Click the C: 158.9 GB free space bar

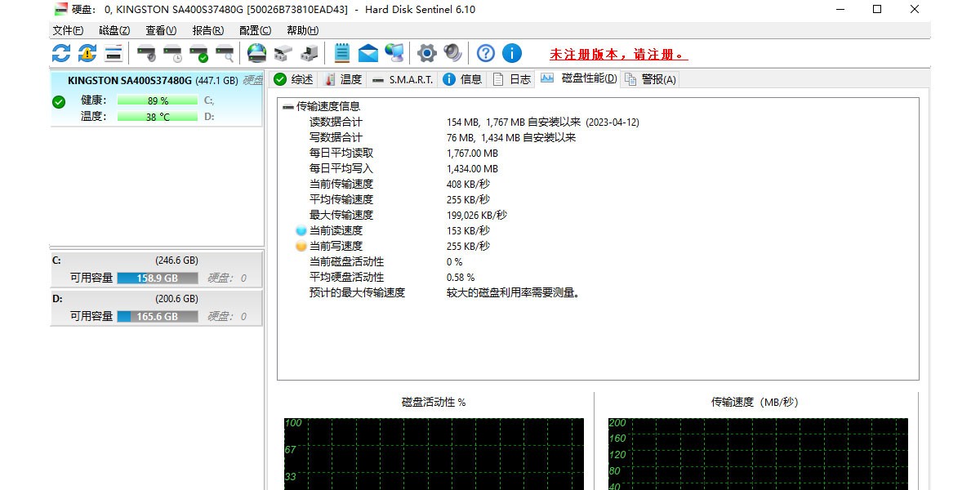pos(158,278)
